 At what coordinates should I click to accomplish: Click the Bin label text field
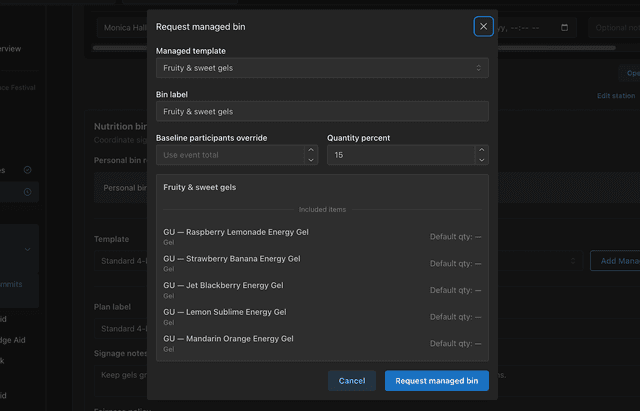pyautogui.click(x=322, y=112)
